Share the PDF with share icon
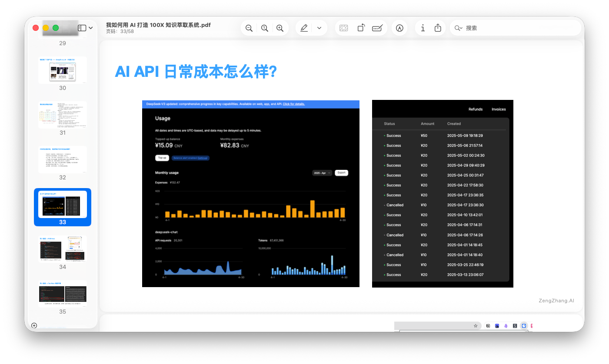This screenshot has height=364, width=609. [x=438, y=28]
